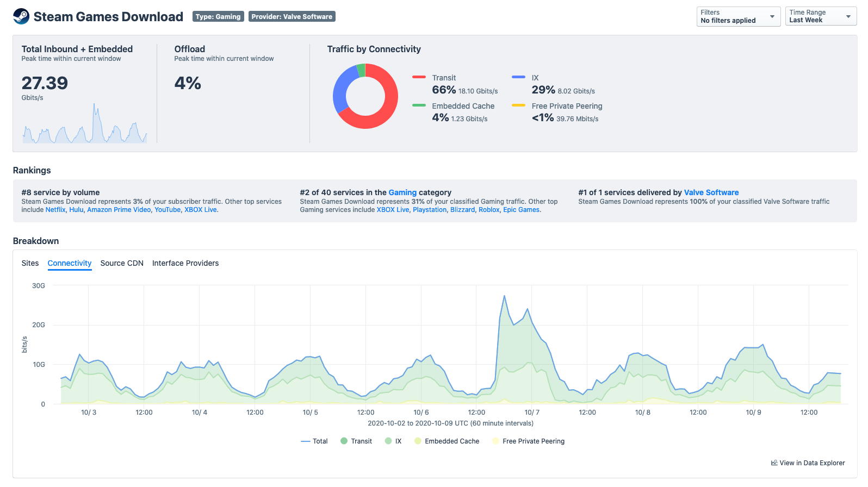Open the Gaming category link
This screenshot has width=868, height=487.
402,192
